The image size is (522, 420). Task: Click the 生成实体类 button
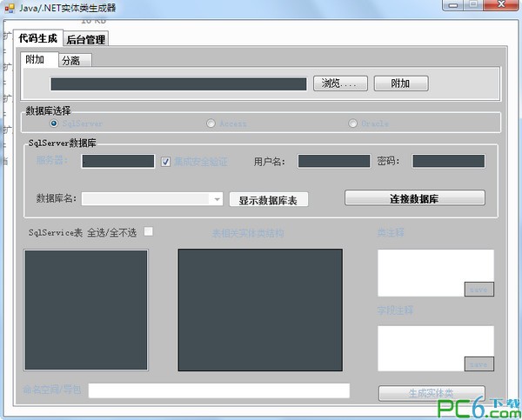(x=432, y=393)
